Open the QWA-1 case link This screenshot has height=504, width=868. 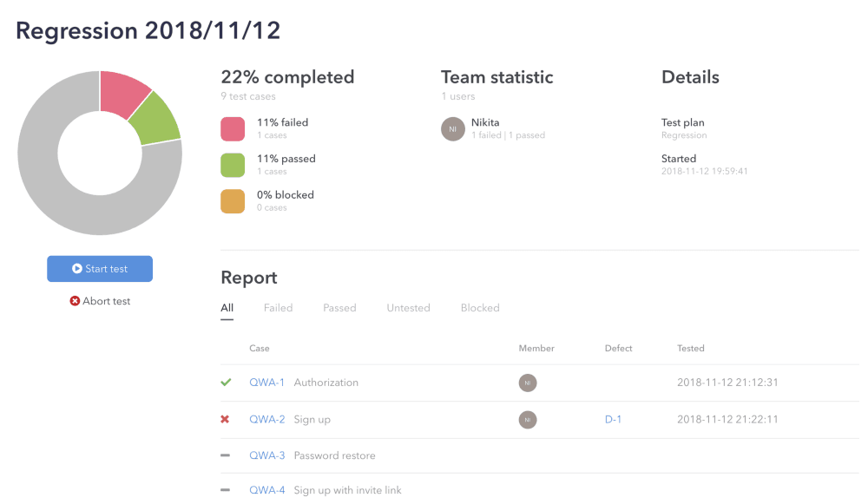266,383
